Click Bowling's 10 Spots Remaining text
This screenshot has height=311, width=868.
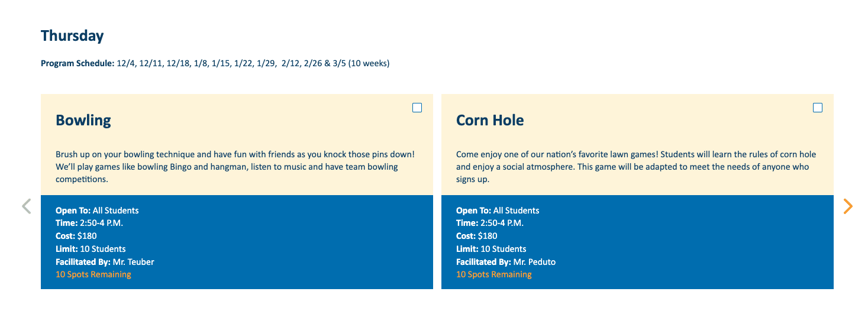point(93,274)
